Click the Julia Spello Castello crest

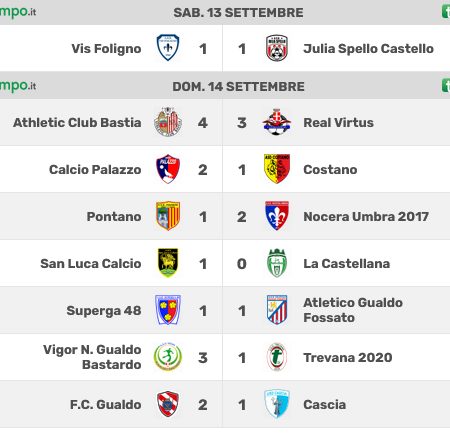point(277,48)
